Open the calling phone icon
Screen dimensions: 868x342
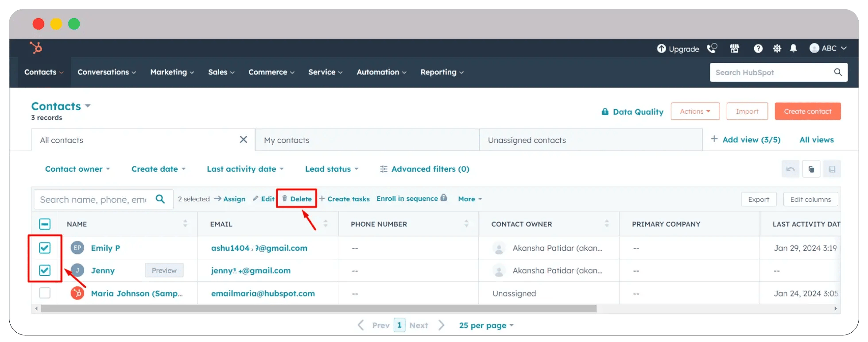coord(712,48)
